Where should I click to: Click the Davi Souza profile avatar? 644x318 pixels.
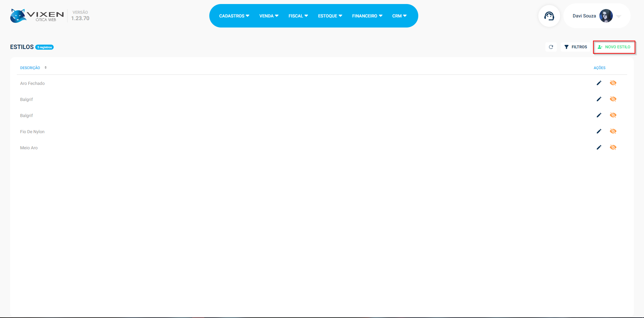(x=606, y=16)
